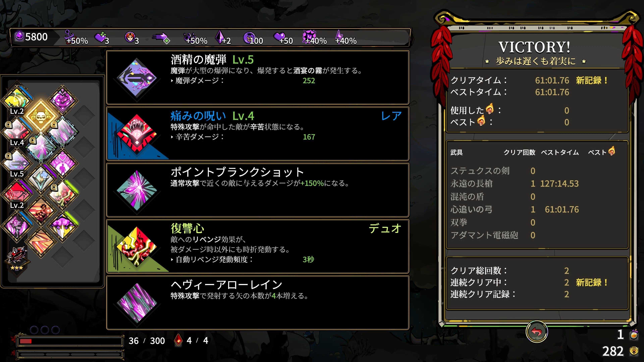
Task: Click the purple arrow with green diamond icon
Action: point(161,38)
